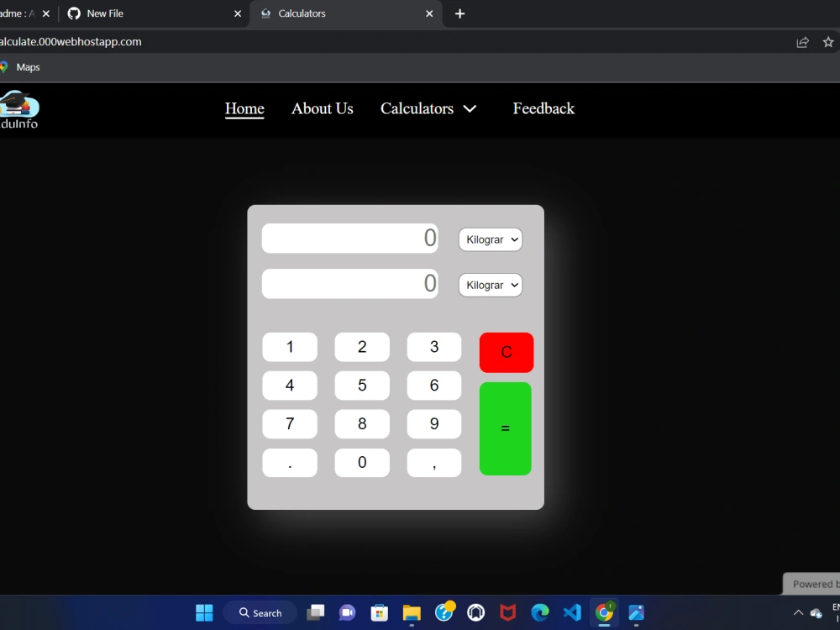Click the share page icon
840x630 pixels.
(x=802, y=42)
